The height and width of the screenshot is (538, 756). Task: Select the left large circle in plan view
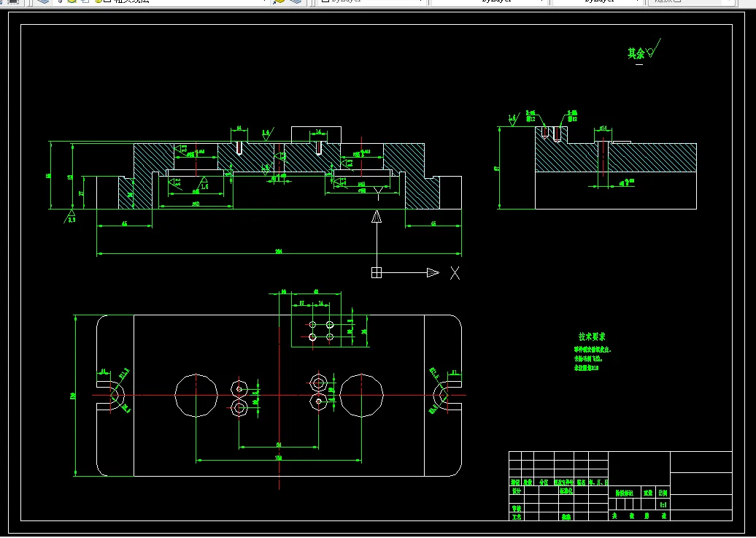(196, 395)
